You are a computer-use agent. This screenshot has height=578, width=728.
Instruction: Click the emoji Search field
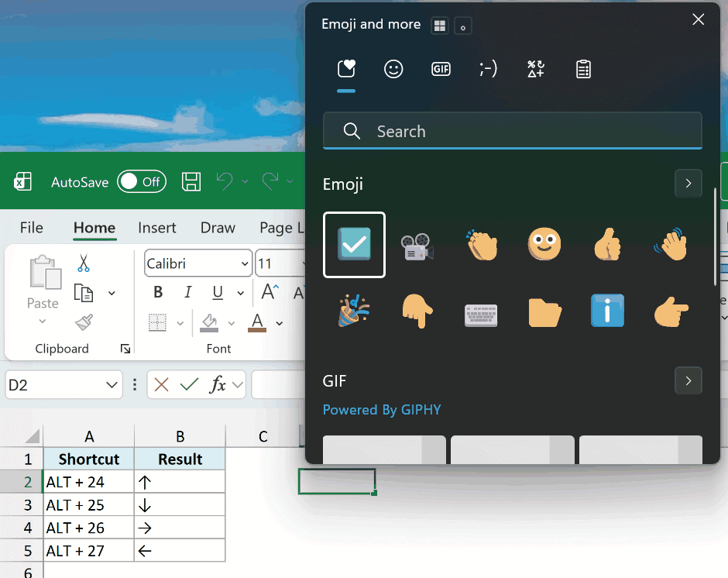coord(512,131)
